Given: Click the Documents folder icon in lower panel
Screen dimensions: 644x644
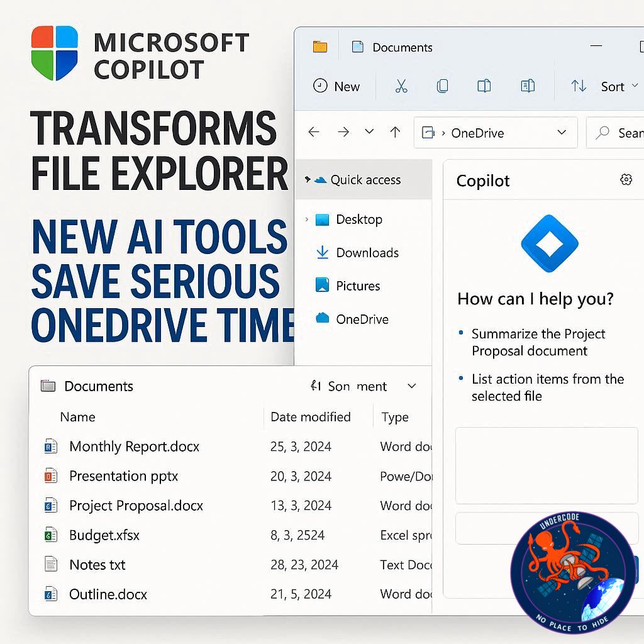Looking at the screenshot, I should click(48, 386).
